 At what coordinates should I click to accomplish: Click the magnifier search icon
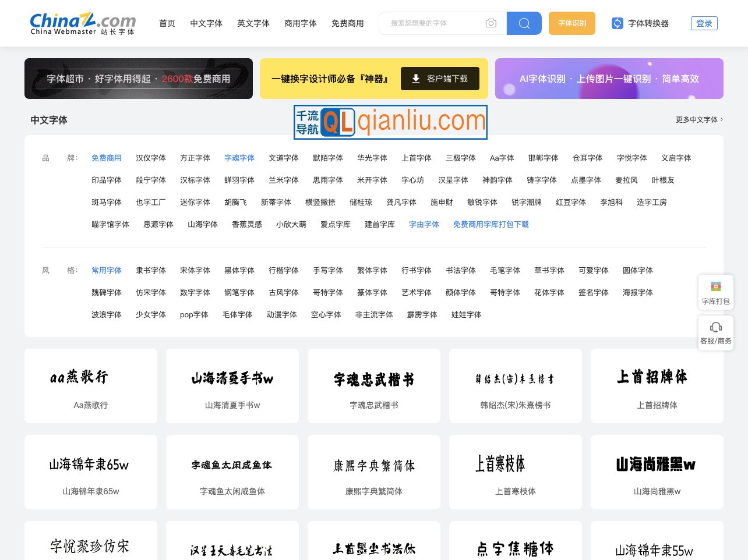click(523, 23)
